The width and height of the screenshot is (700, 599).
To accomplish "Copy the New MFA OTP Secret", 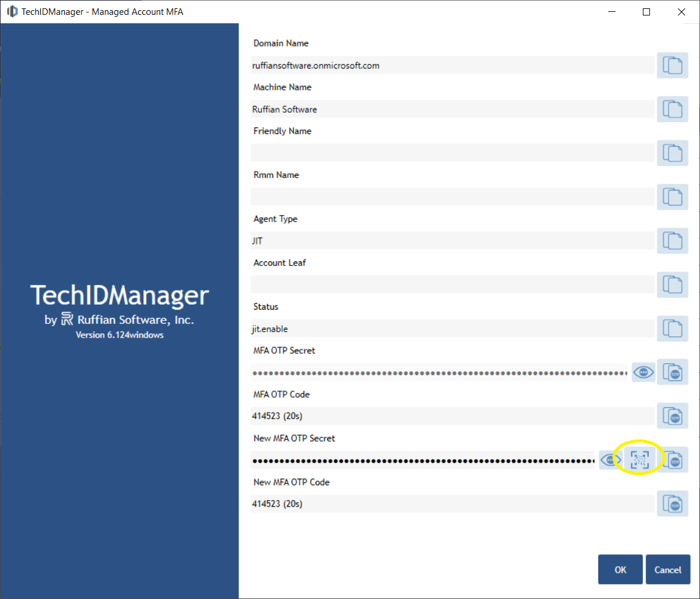I will click(x=673, y=460).
